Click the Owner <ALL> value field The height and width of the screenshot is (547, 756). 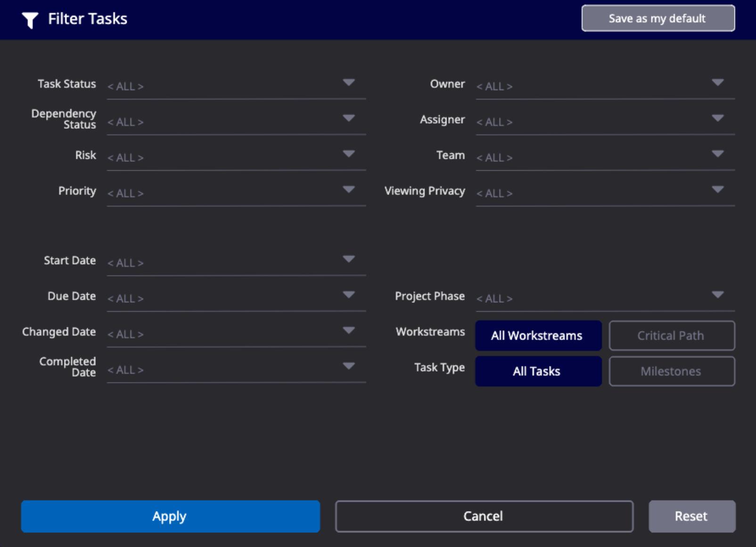(x=605, y=86)
